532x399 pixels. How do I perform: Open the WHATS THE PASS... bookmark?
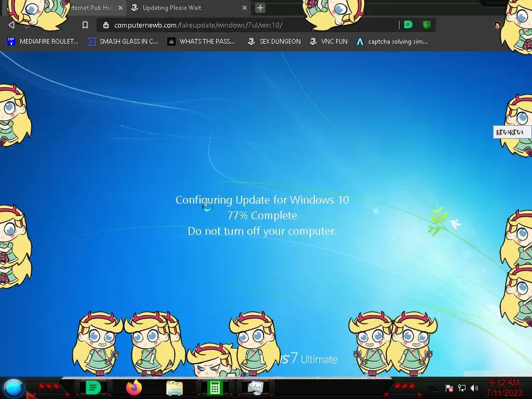[x=201, y=42]
